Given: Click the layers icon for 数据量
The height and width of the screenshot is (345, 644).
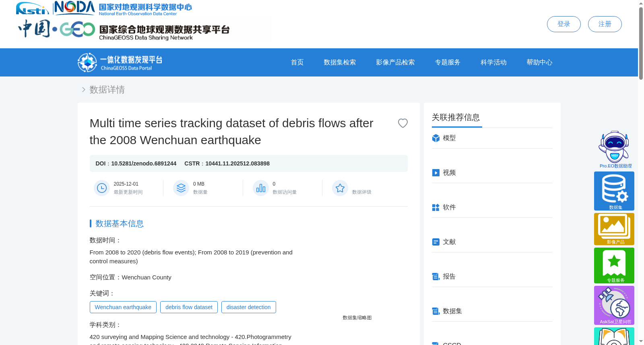Looking at the screenshot, I should coord(181,188).
